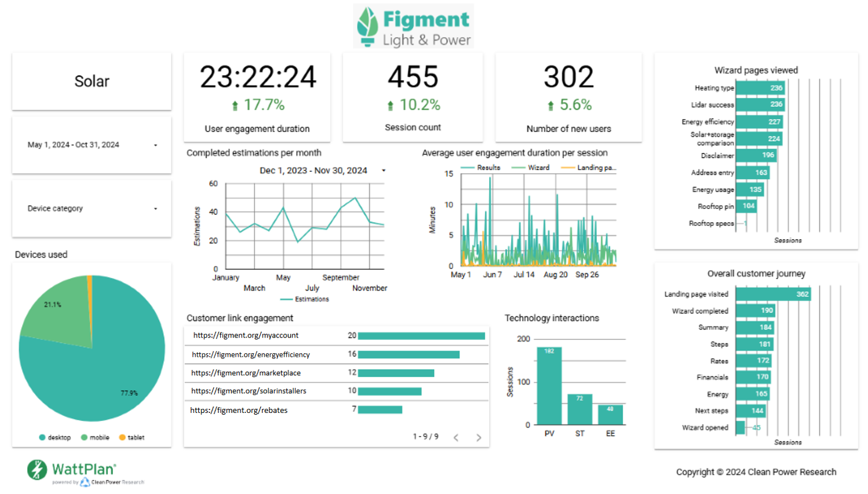Click the desktop legend dot
Image resolution: width=868 pixels, height=494 pixels.
42,437
